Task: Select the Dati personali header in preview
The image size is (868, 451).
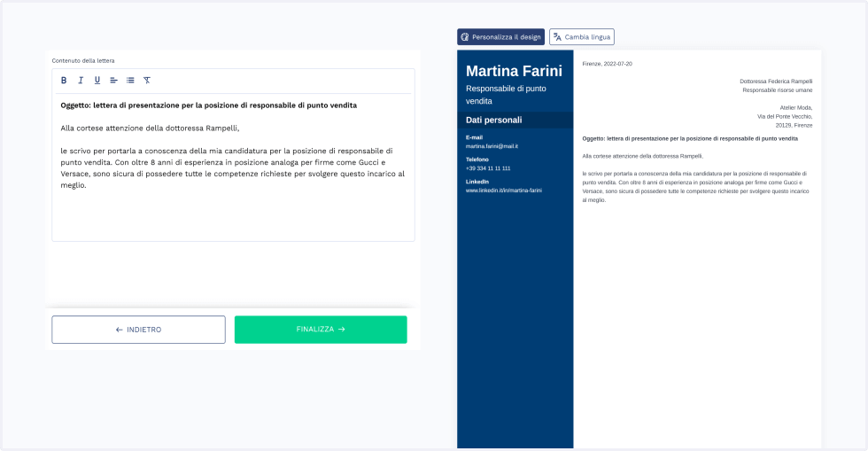Action: (x=494, y=120)
